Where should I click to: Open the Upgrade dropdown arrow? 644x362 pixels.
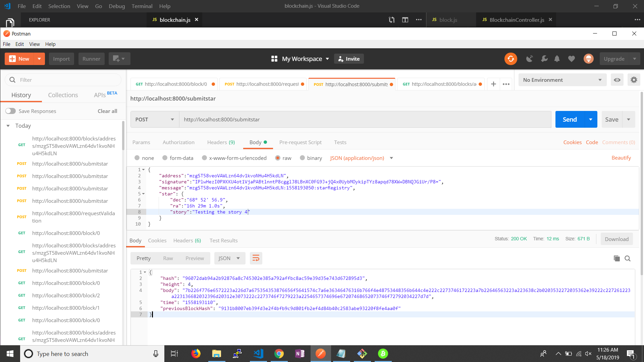point(634,59)
